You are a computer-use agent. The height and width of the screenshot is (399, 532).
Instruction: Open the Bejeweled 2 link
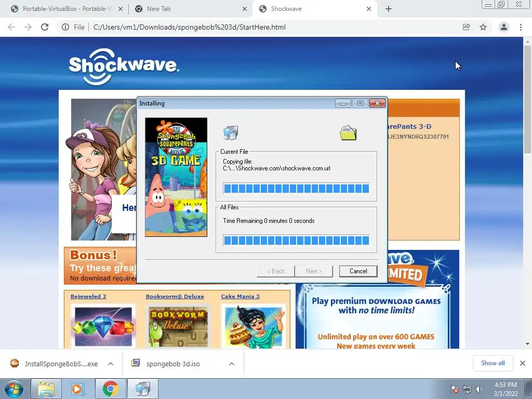tap(88, 296)
